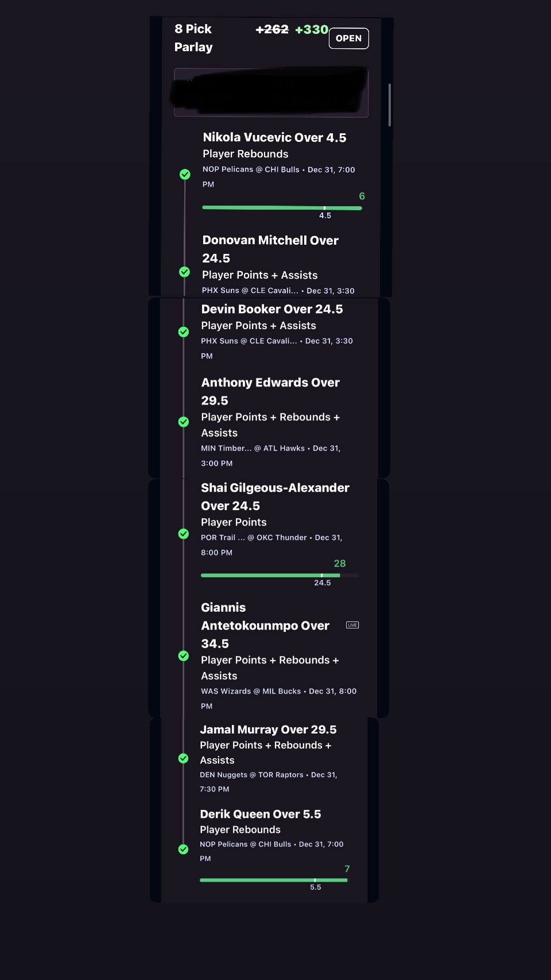Tap the check mark beside Anthony Edwards leg
551x980 pixels.
point(184,422)
